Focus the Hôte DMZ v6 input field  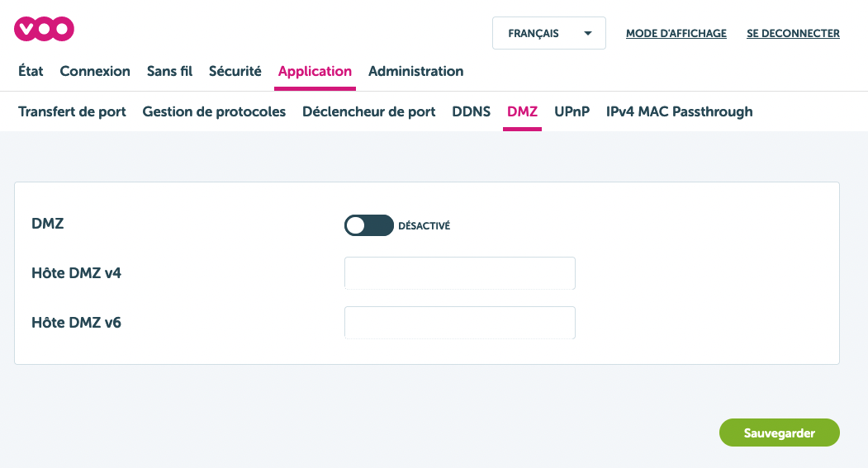(x=459, y=323)
